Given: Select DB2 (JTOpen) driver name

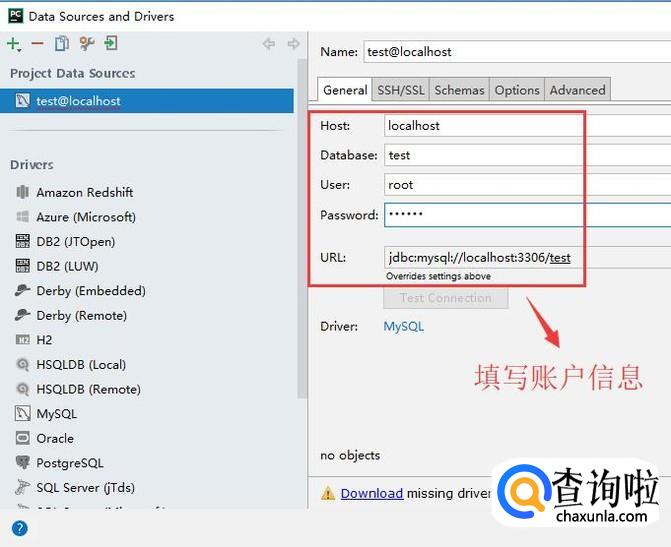Looking at the screenshot, I should [76, 241].
